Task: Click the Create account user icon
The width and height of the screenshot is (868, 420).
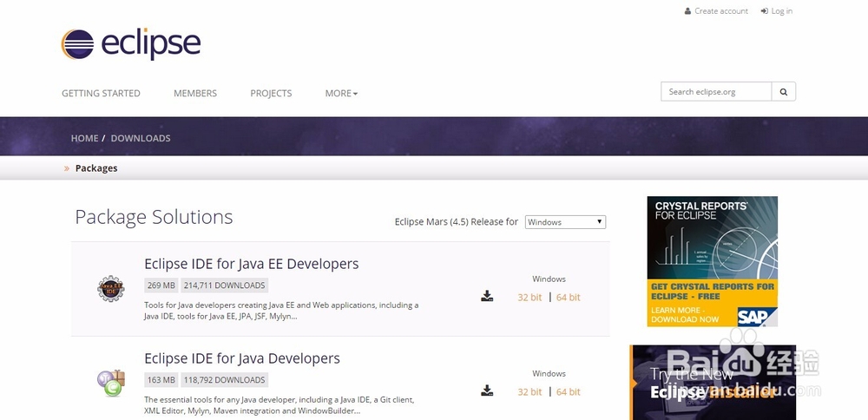Action: pyautogui.click(x=688, y=11)
